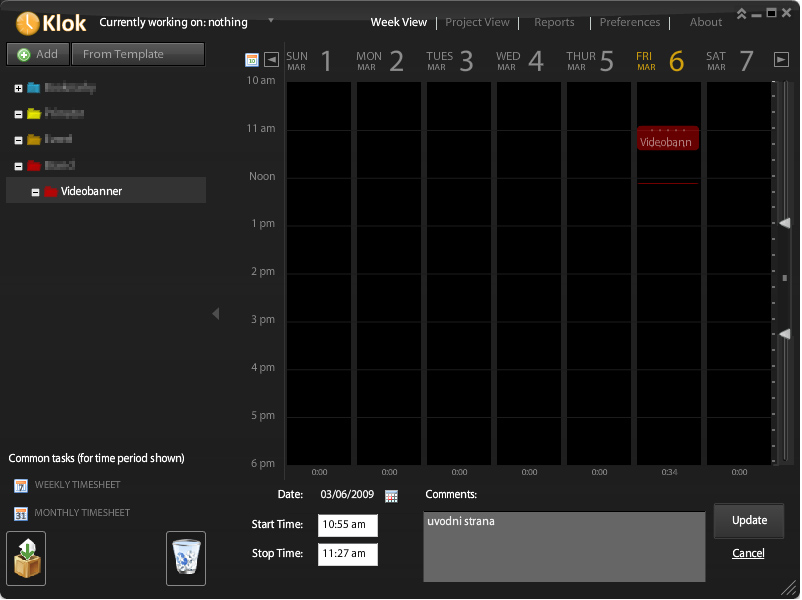Viewport: 802px width, 600px height.
Task: Open the Monthly Timesheet report
Action: coord(82,513)
